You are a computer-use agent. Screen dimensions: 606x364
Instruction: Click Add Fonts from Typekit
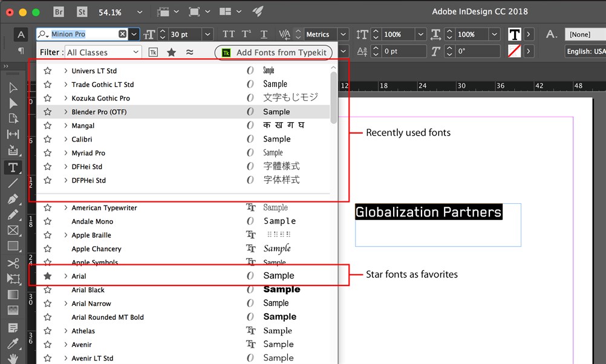pos(273,53)
